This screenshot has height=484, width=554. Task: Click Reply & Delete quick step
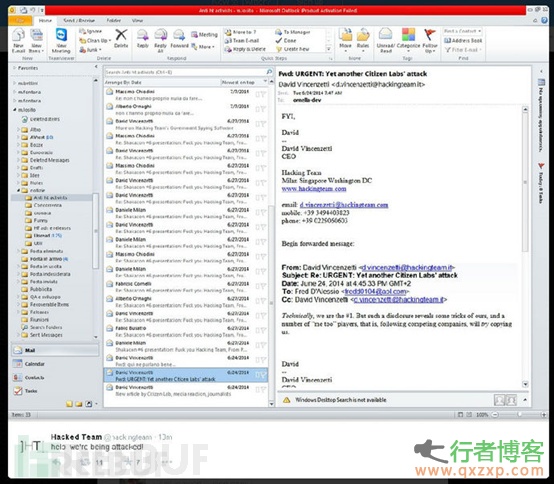point(245,49)
